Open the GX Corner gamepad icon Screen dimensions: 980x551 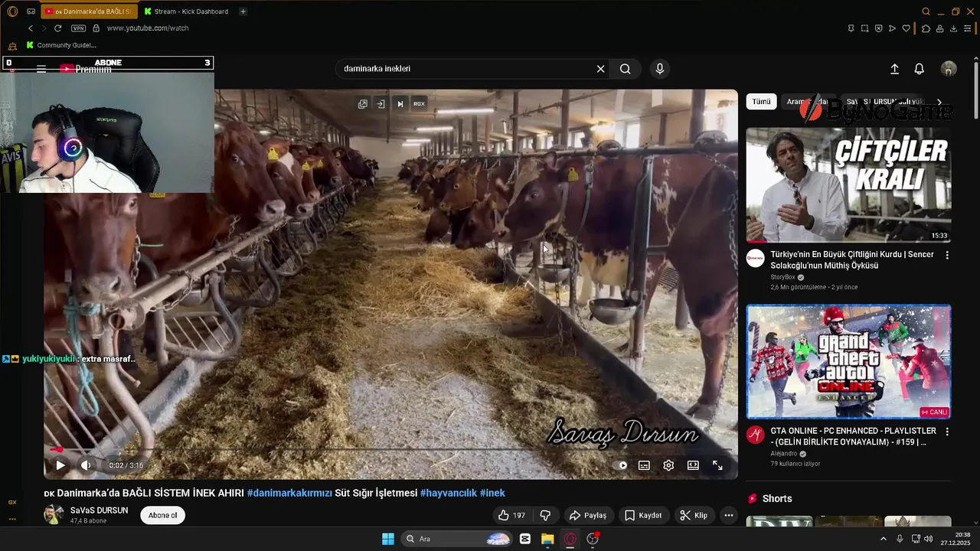pos(31,11)
